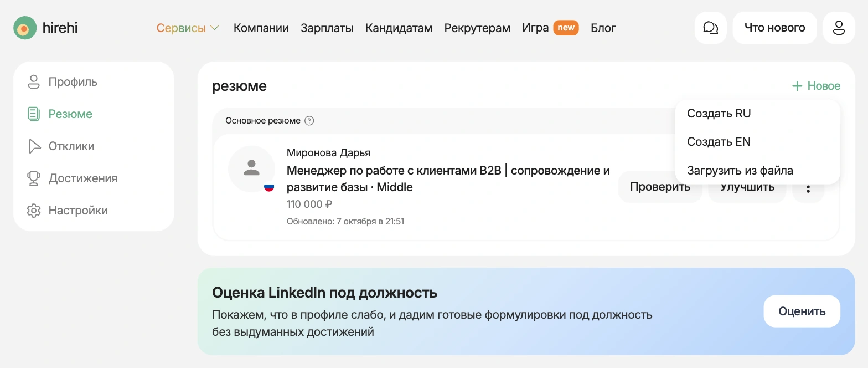This screenshot has width=868, height=368.
Task: Click the plus icon next to Новое
Action: (797, 86)
